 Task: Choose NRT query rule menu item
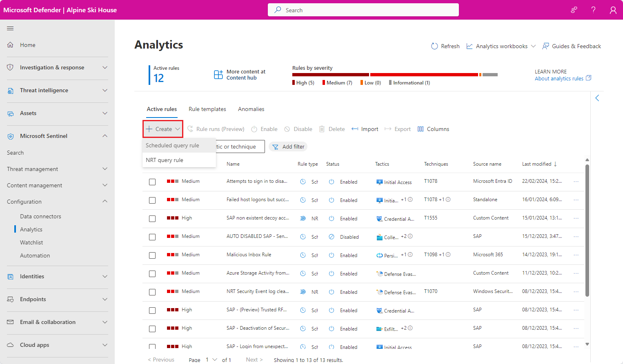click(x=179, y=160)
